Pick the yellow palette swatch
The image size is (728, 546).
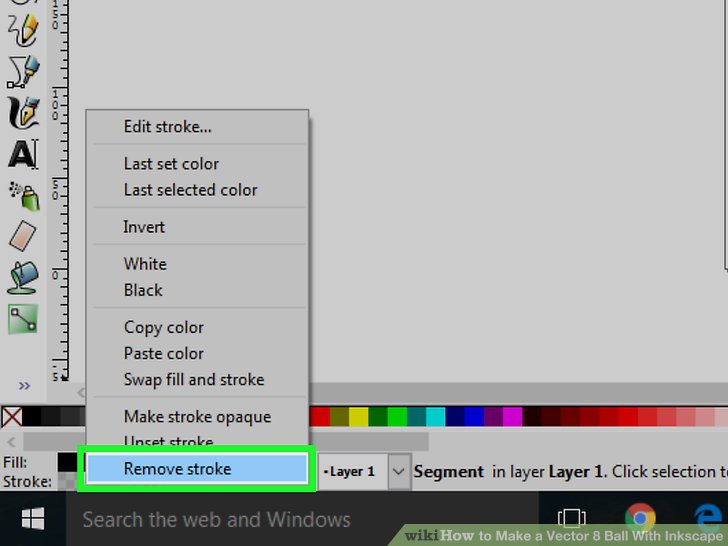point(358,416)
